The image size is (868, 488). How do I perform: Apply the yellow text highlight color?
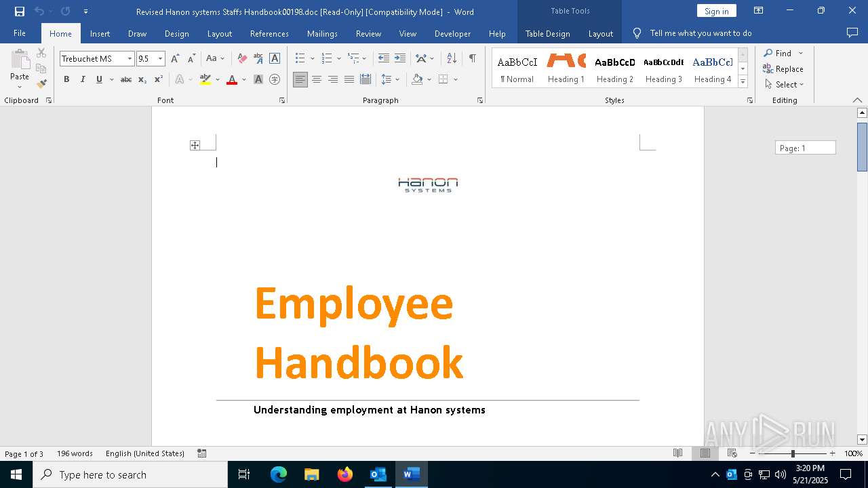[x=205, y=79]
